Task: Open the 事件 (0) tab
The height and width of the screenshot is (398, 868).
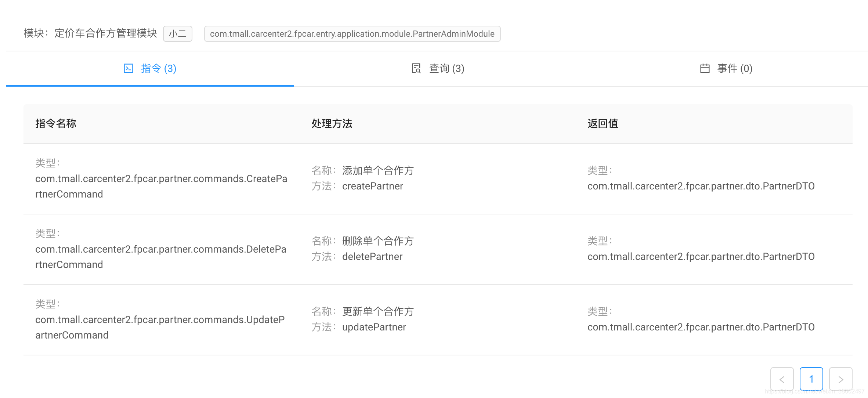Action: pyautogui.click(x=726, y=68)
